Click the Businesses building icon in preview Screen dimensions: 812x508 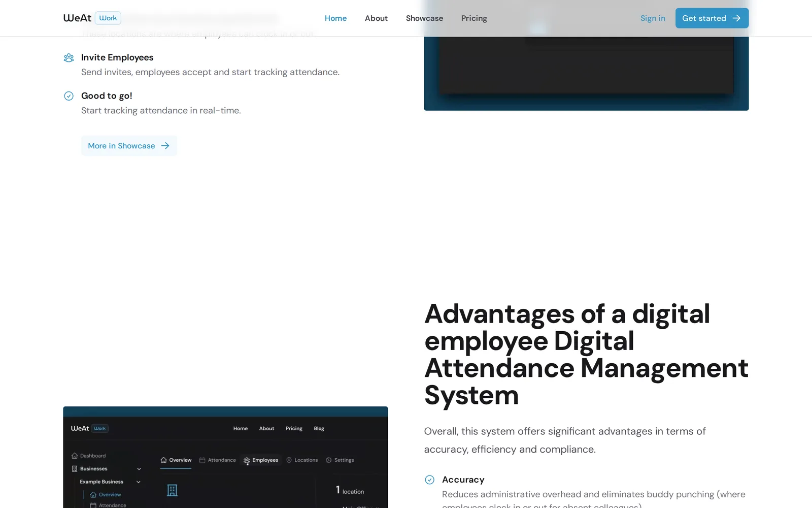tap(75, 469)
